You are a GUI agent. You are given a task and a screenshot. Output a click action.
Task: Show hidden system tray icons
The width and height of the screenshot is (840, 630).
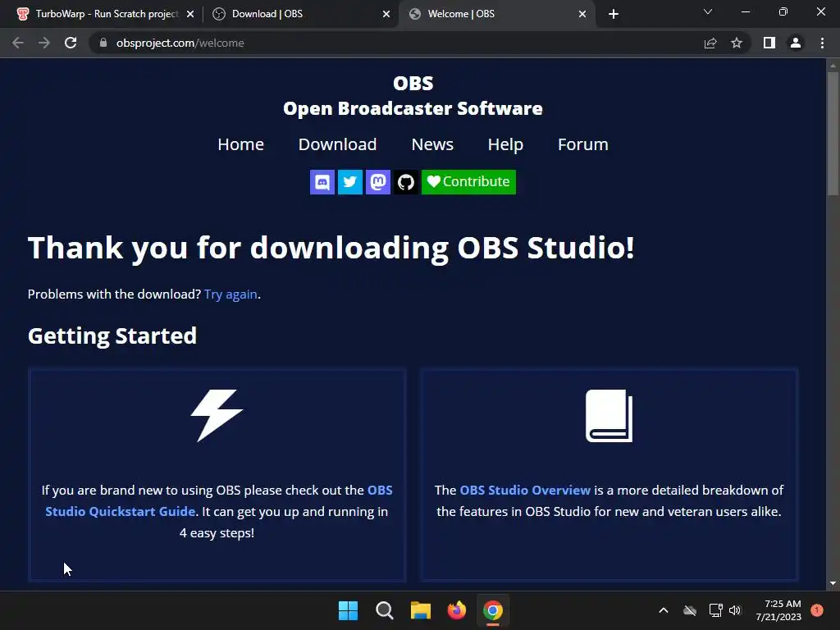click(663, 610)
